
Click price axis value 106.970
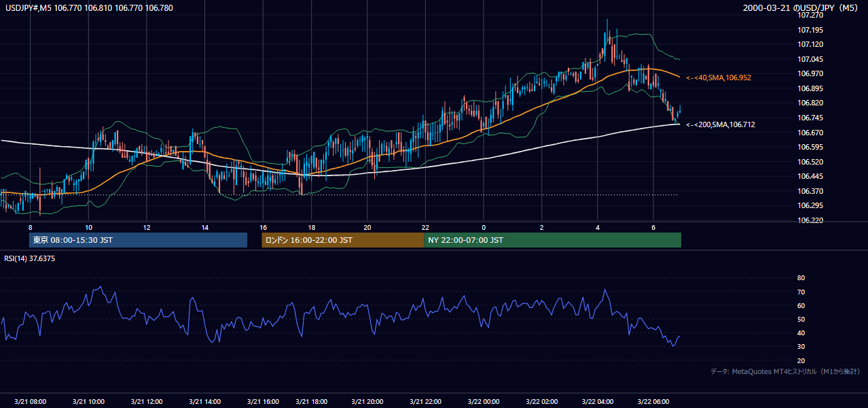(x=810, y=73)
